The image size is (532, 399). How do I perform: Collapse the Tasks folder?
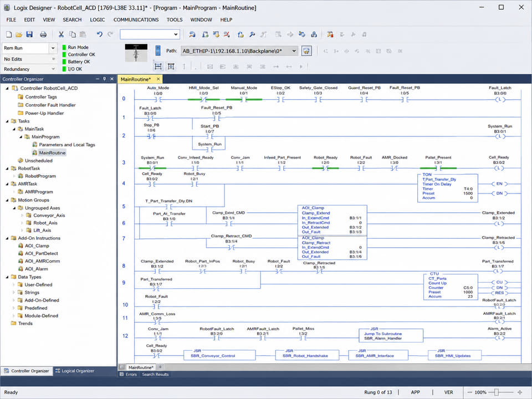pos(7,121)
